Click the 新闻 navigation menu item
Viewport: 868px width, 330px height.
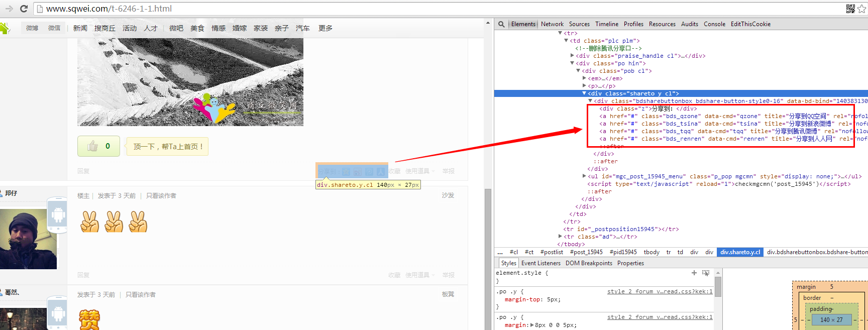(80, 28)
